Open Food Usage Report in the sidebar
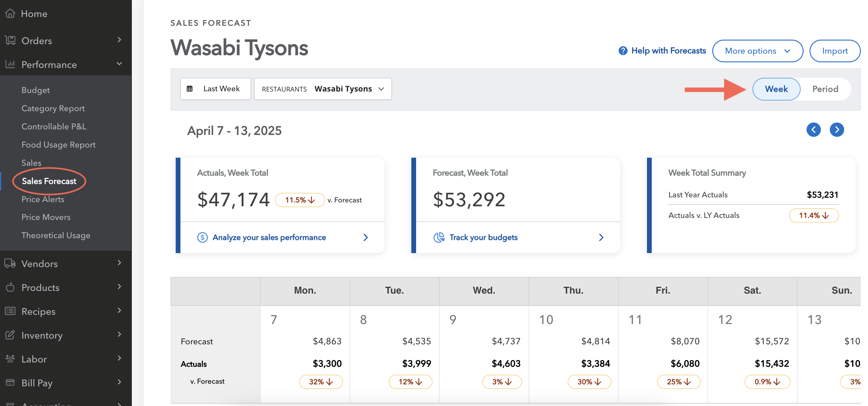 coord(59,145)
